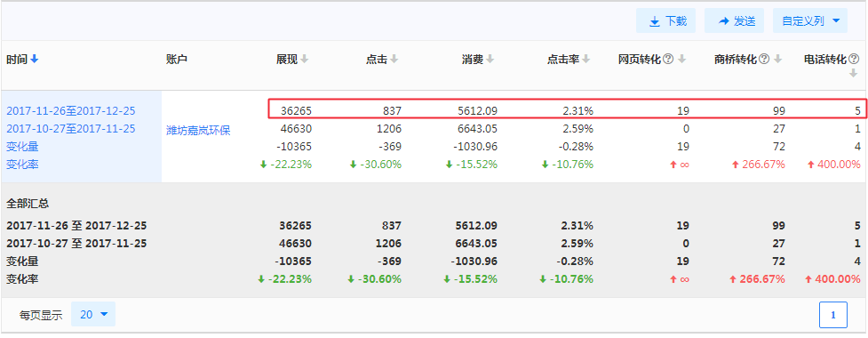
Task: Click the 发送 send button
Action: coord(735,21)
